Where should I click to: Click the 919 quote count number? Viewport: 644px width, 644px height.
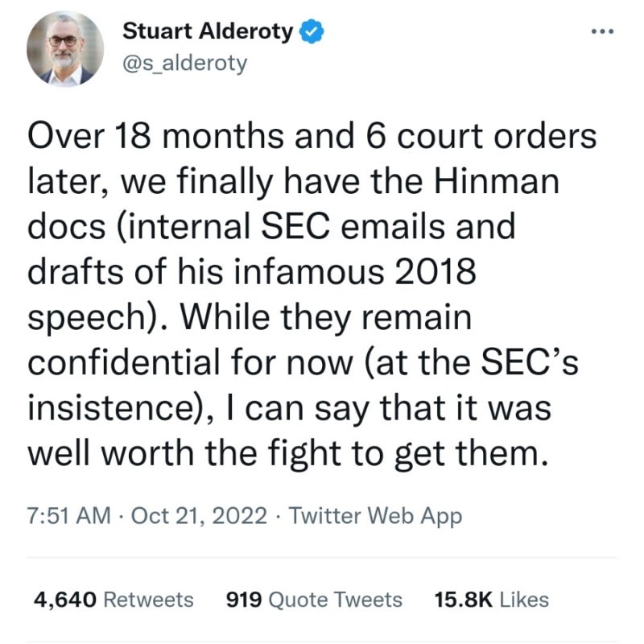[x=244, y=599]
